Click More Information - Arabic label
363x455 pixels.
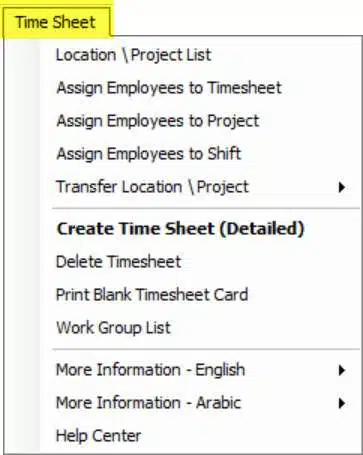(148, 403)
